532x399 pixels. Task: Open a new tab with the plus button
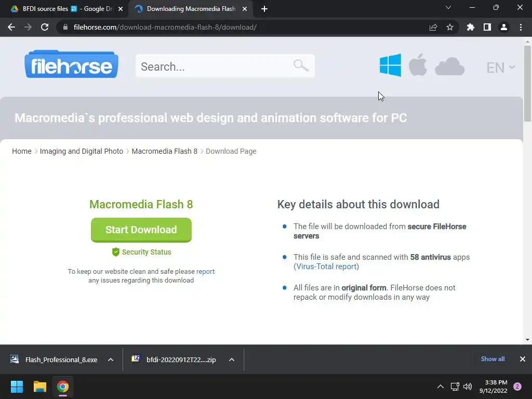pyautogui.click(x=264, y=9)
